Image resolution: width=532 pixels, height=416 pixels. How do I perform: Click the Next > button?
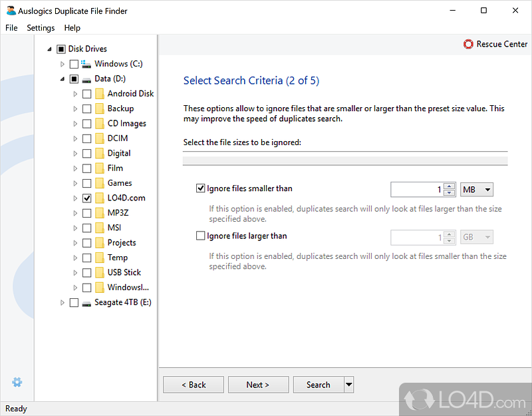[258, 385]
